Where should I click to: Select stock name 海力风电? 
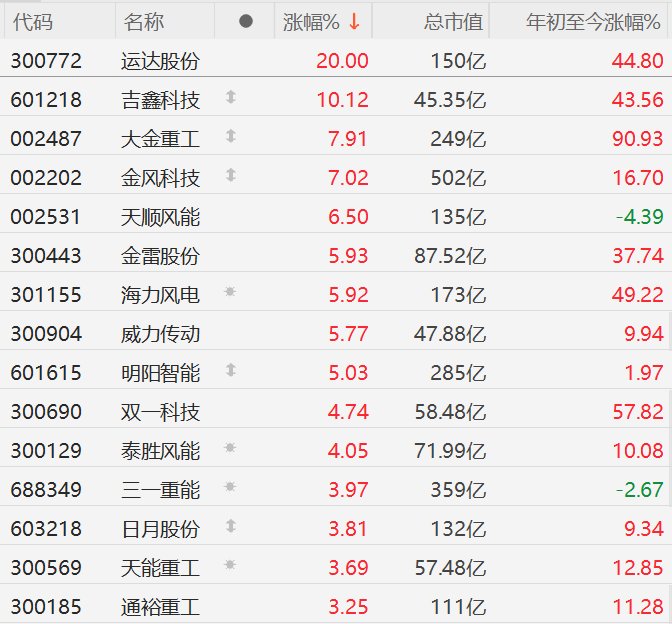(x=160, y=295)
